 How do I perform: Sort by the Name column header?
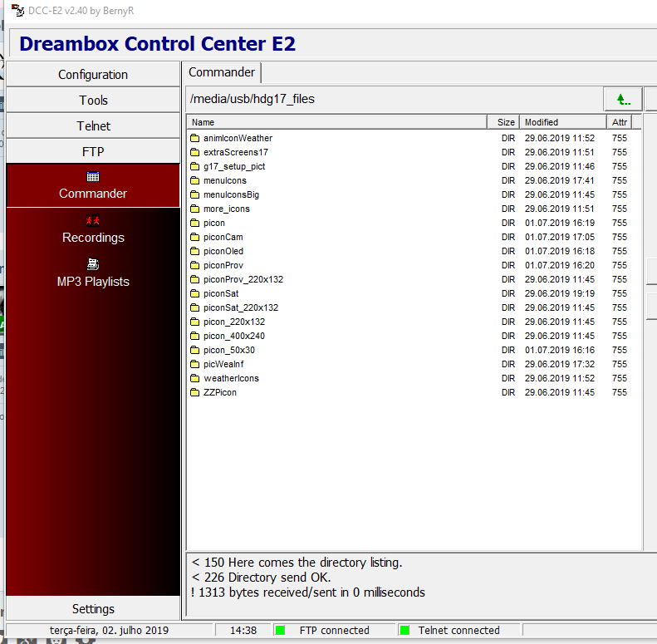click(x=336, y=122)
